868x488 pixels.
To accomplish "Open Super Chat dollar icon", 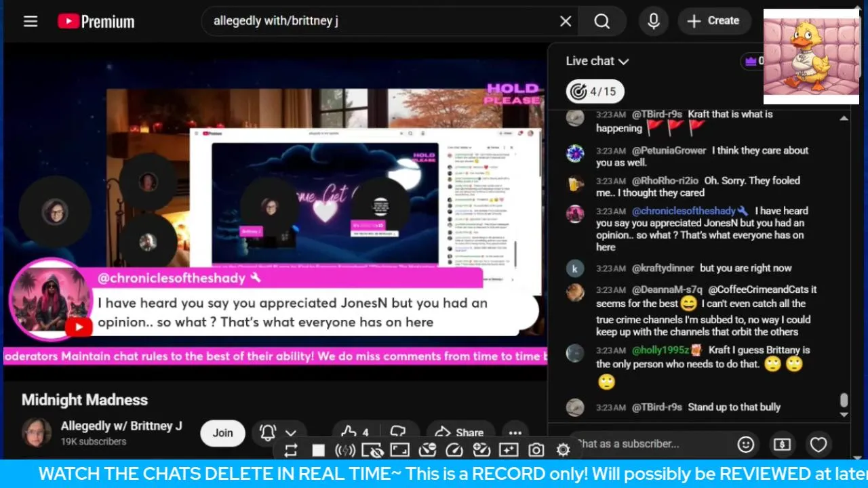I will click(x=782, y=445).
